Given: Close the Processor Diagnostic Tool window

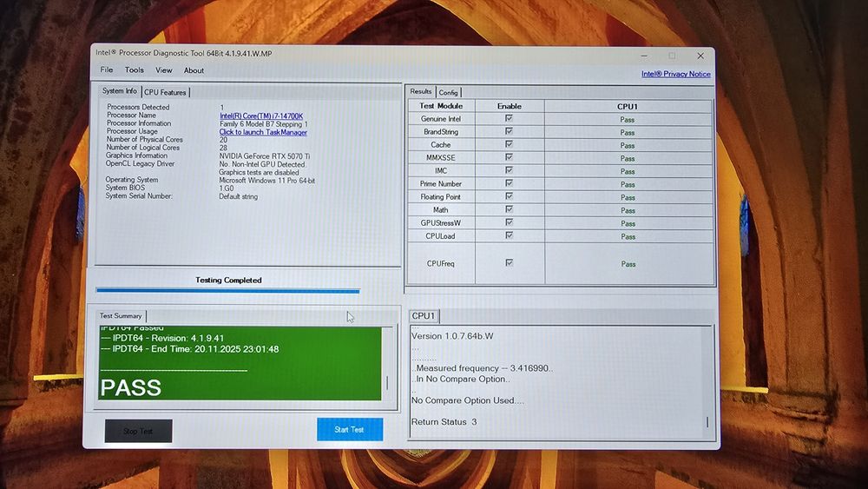Looking at the screenshot, I should tap(700, 56).
